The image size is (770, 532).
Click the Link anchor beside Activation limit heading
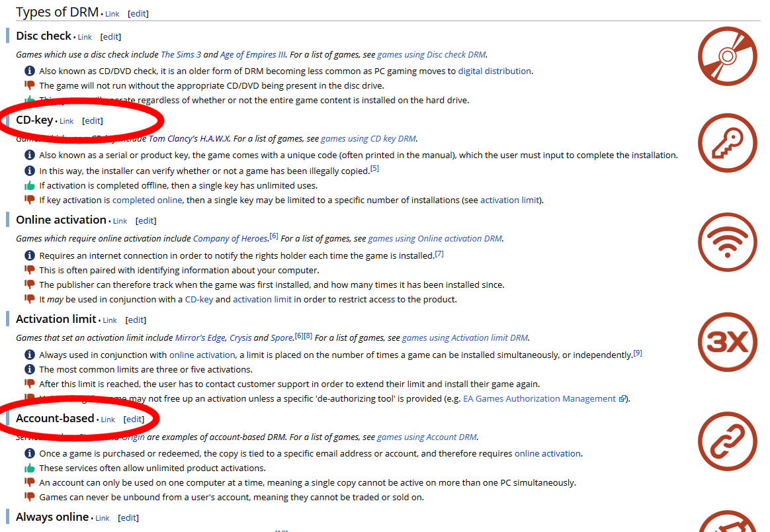110,321
